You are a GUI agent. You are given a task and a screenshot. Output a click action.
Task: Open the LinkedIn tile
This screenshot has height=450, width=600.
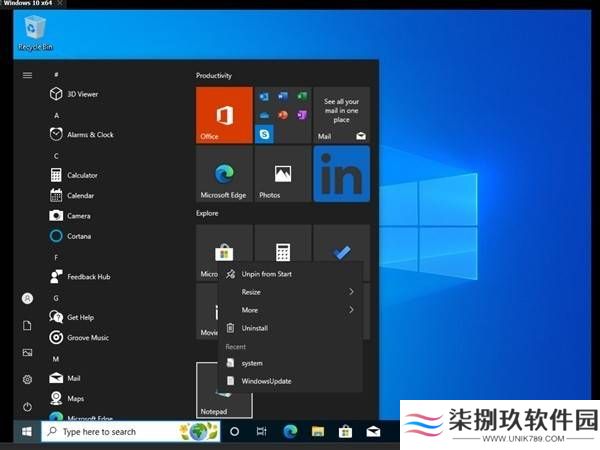tap(341, 174)
